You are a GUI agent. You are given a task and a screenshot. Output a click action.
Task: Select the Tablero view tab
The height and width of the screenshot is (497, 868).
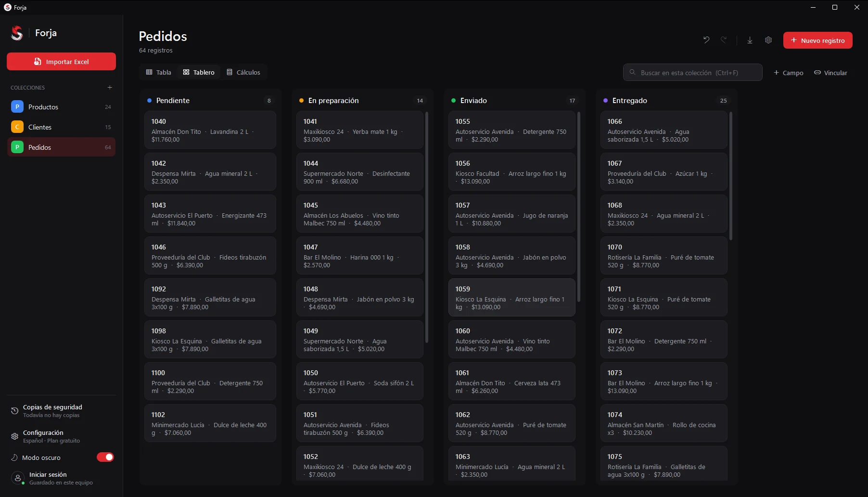[199, 72]
